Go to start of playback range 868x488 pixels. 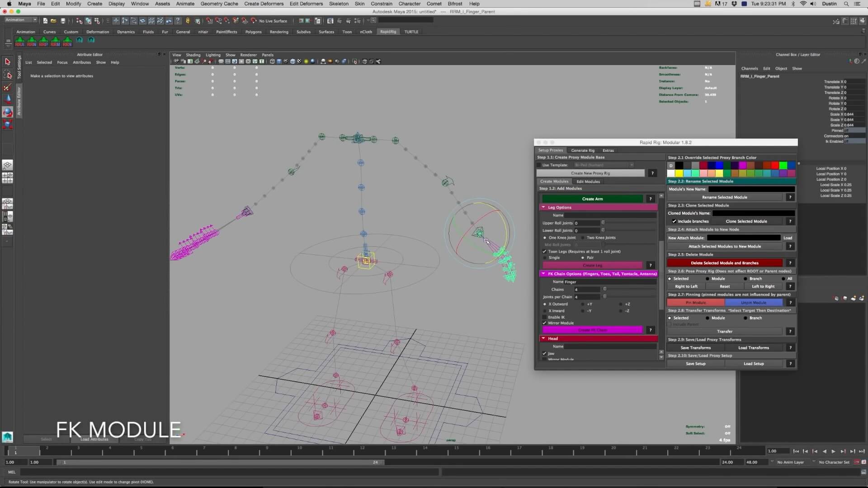coord(796,451)
